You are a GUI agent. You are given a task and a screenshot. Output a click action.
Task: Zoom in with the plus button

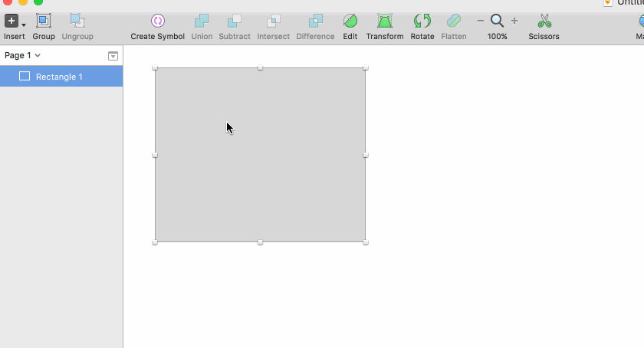(514, 21)
